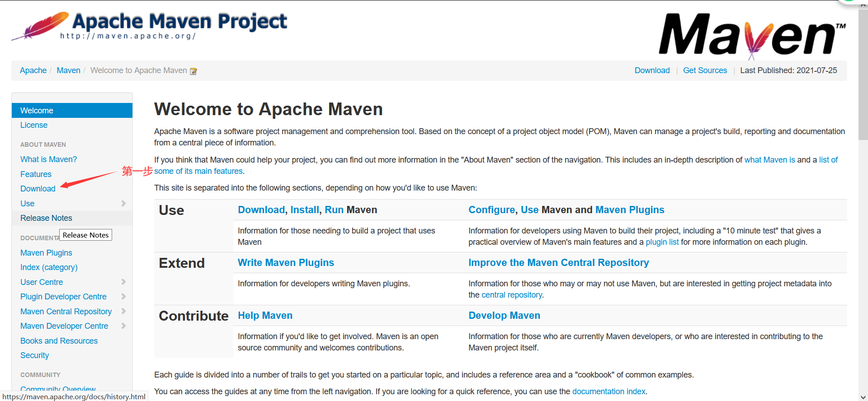Click the Install heading link
Image resolution: width=868 pixels, height=401 pixels.
coord(305,210)
